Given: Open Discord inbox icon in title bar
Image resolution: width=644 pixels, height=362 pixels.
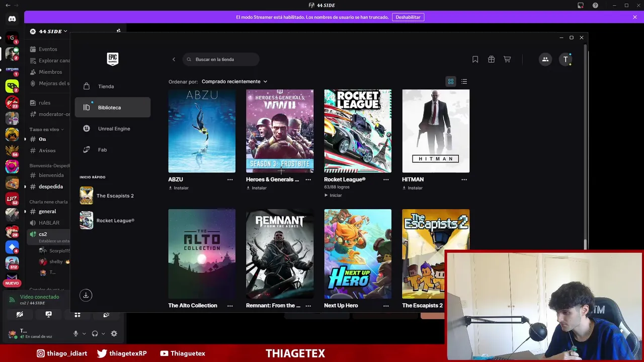Looking at the screenshot, I should [x=581, y=6].
